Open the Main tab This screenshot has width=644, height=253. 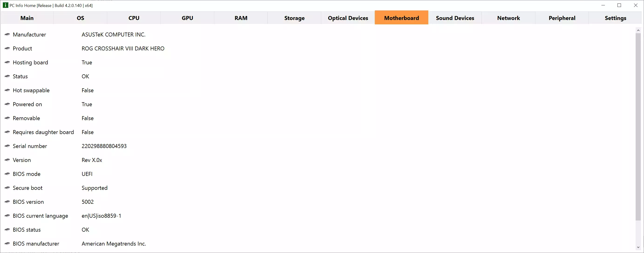(27, 18)
